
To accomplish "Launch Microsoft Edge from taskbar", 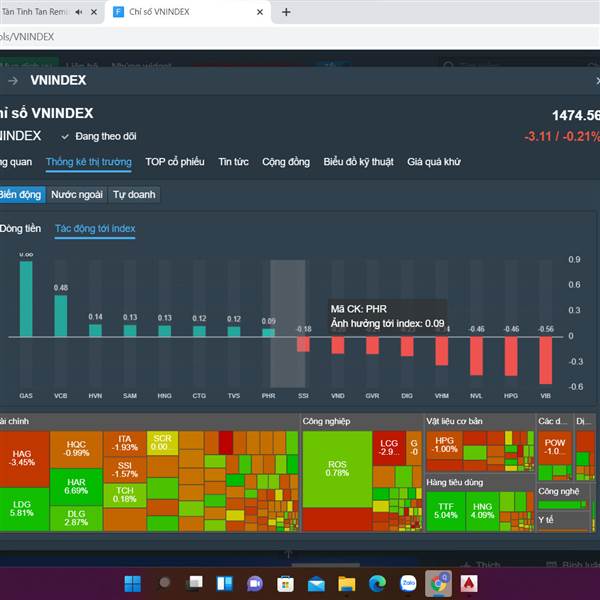I will (377, 584).
